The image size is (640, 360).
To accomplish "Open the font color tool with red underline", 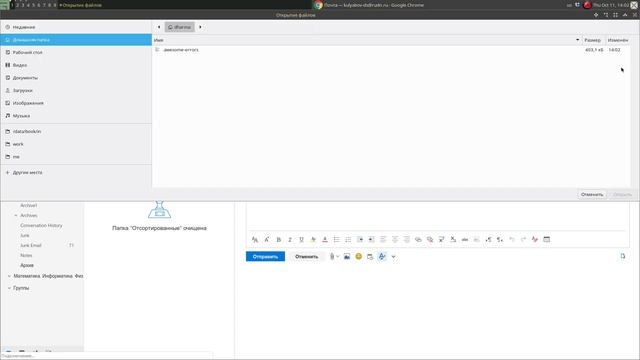I will coord(325,240).
